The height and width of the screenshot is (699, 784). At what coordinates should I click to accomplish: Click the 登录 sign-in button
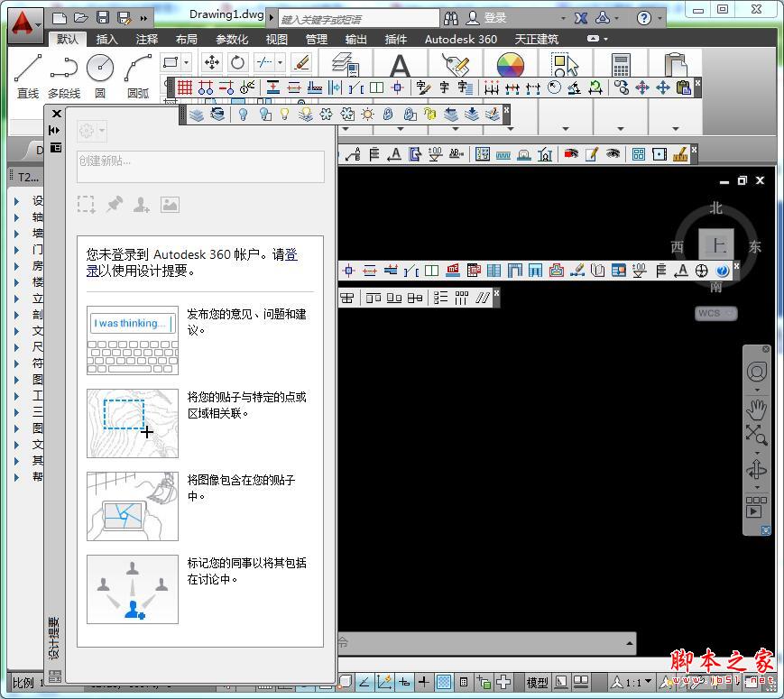(x=487, y=18)
